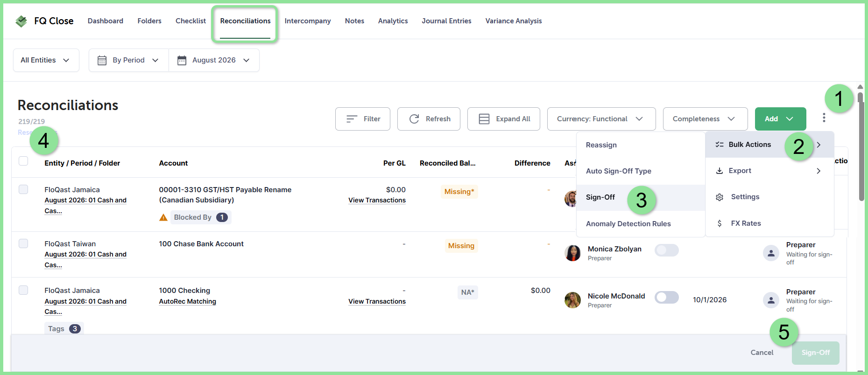The image size is (868, 375).
Task: Click the Blocked By warning triangle icon
Action: point(163,217)
